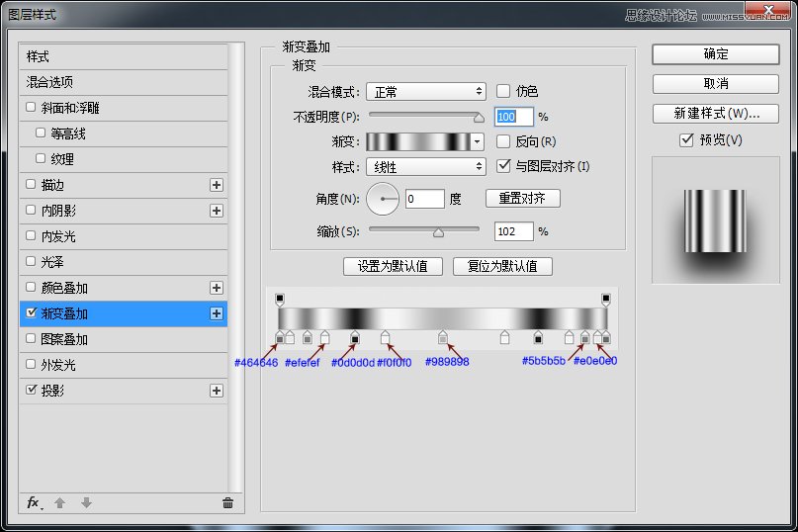The height and width of the screenshot is (532, 798).
Task: Enable the 外发光 checkbox
Action: [31, 364]
